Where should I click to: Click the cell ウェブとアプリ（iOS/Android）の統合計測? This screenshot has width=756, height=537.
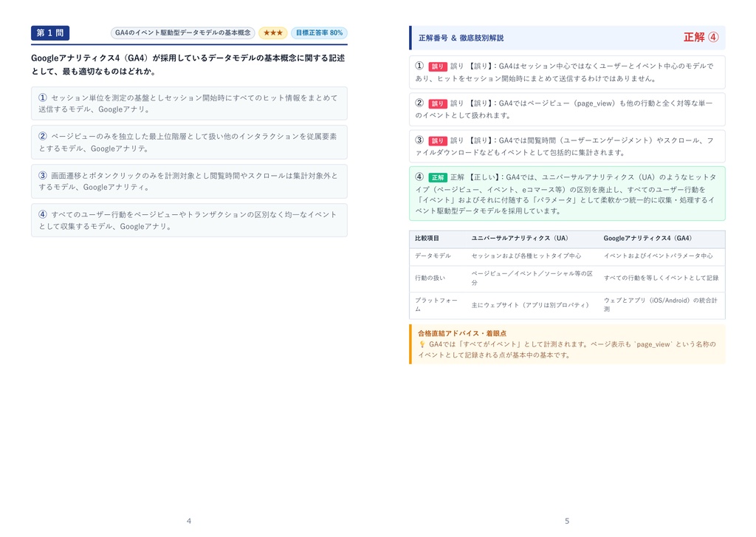pyautogui.click(x=661, y=305)
